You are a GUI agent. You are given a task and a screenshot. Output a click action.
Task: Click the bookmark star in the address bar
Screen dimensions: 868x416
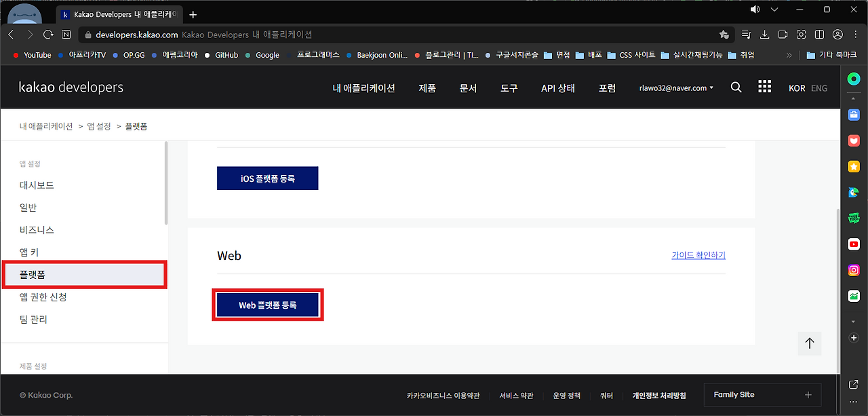[724, 34]
